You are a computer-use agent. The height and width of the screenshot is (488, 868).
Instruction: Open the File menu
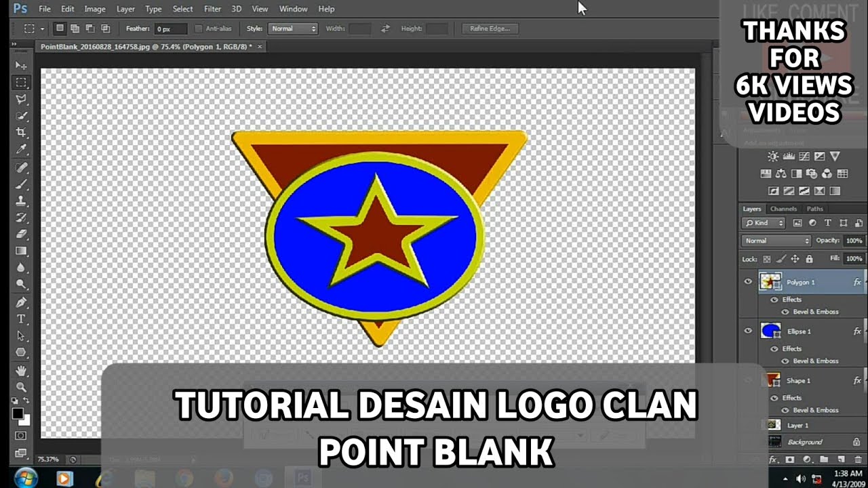(45, 9)
